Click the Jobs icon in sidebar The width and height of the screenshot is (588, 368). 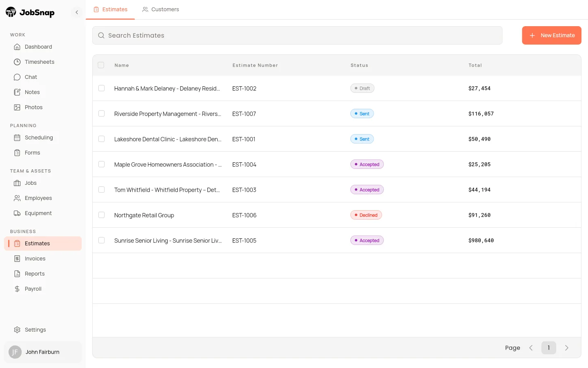click(17, 183)
